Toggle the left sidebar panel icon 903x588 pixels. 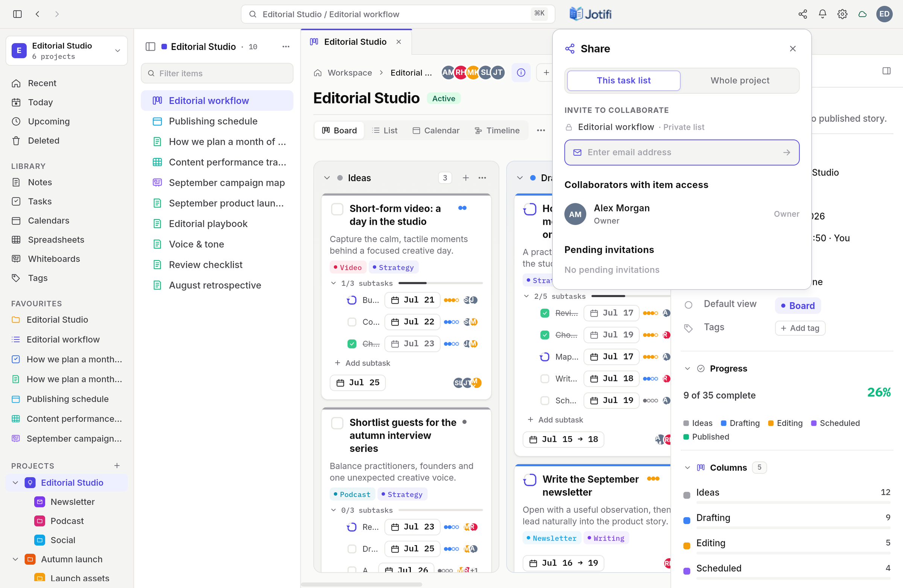[x=17, y=14]
